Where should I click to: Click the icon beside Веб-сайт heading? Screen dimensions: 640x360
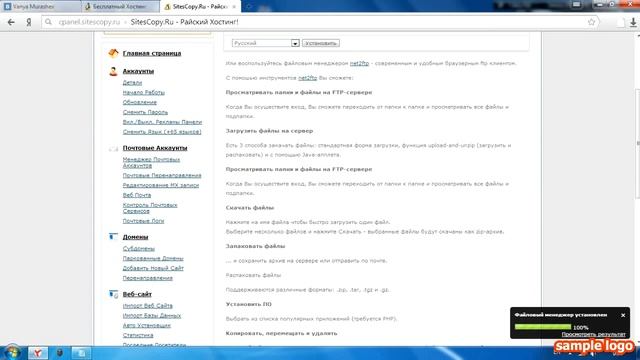coord(113,294)
